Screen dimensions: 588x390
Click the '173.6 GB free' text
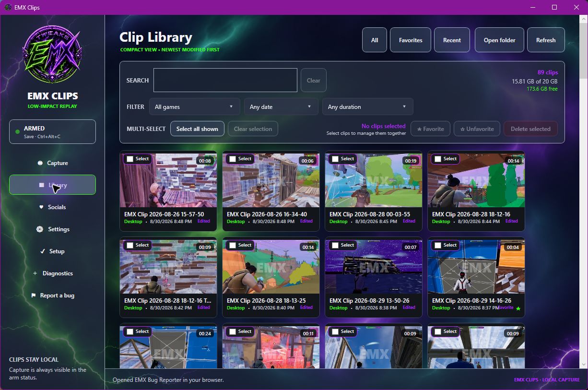542,89
